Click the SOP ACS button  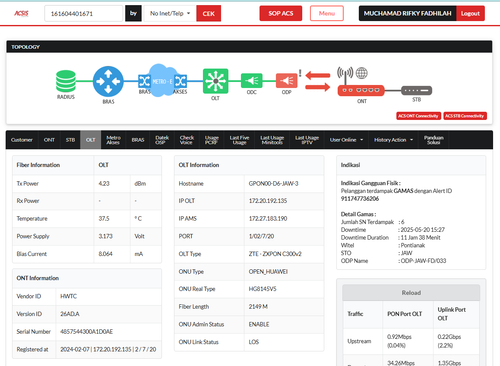click(x=281, y=13)
